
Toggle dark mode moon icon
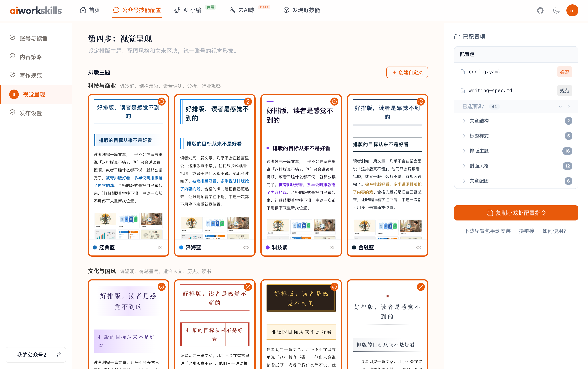coord(556,10)
